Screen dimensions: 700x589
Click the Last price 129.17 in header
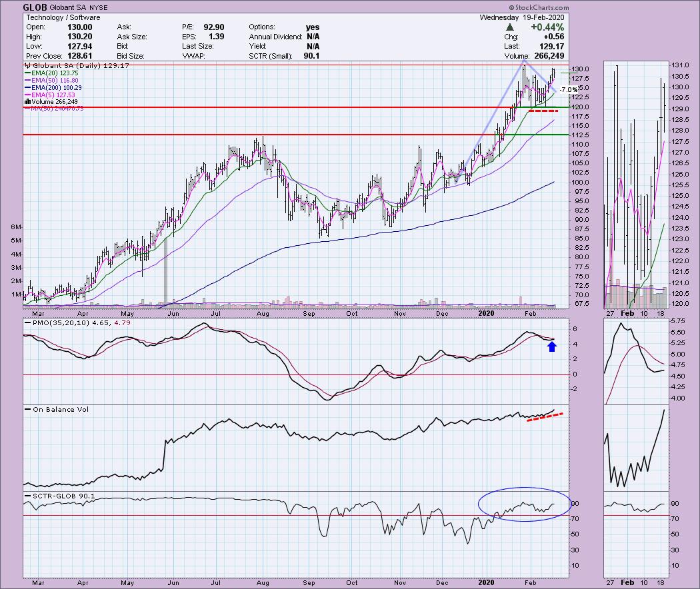click(x=551, y=47)
